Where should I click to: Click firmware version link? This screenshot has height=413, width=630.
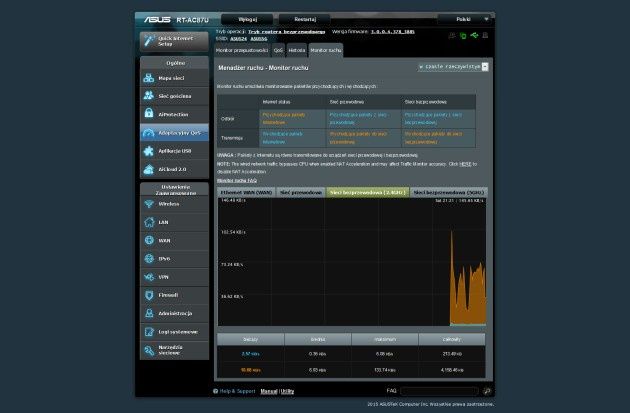click(x=393, y=32)
